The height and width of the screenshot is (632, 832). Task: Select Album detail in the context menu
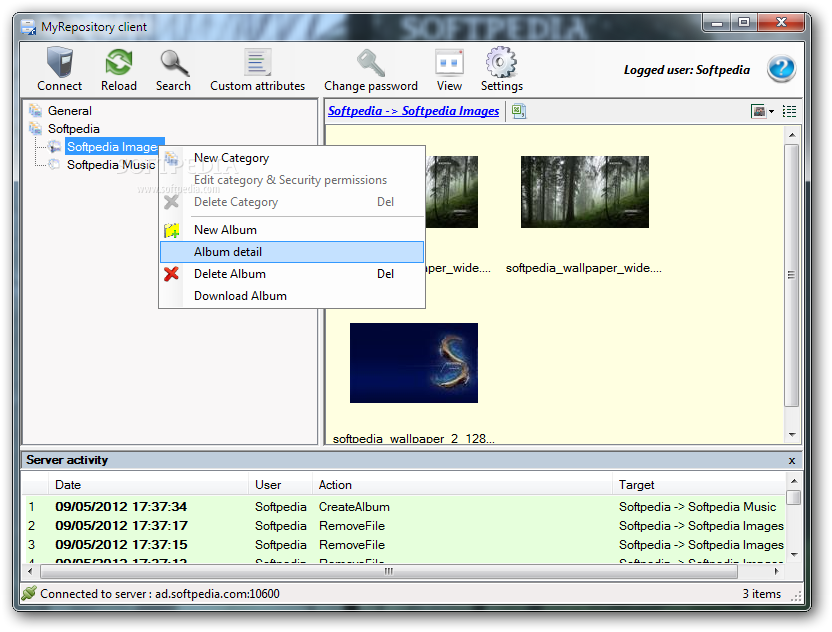click(292, 252)
